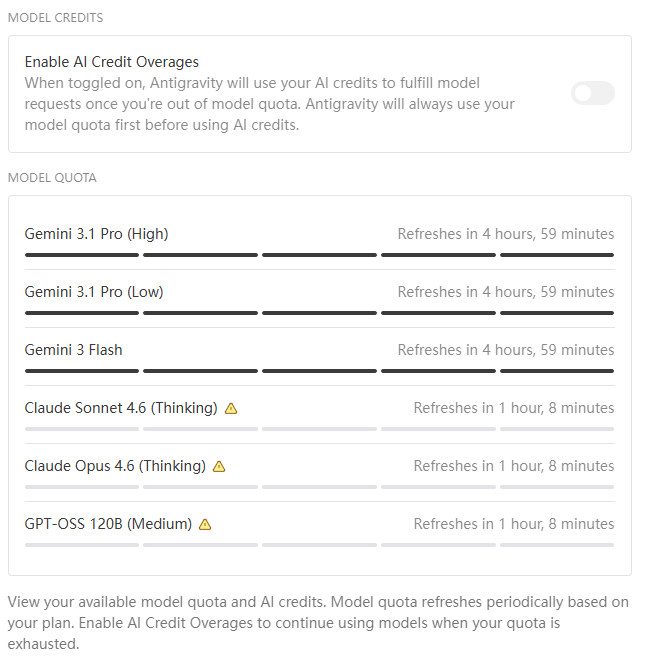Click warning icon beside Claude Opus 4.6 (Thinking)

pyautogui.click(x=219, y=466)
